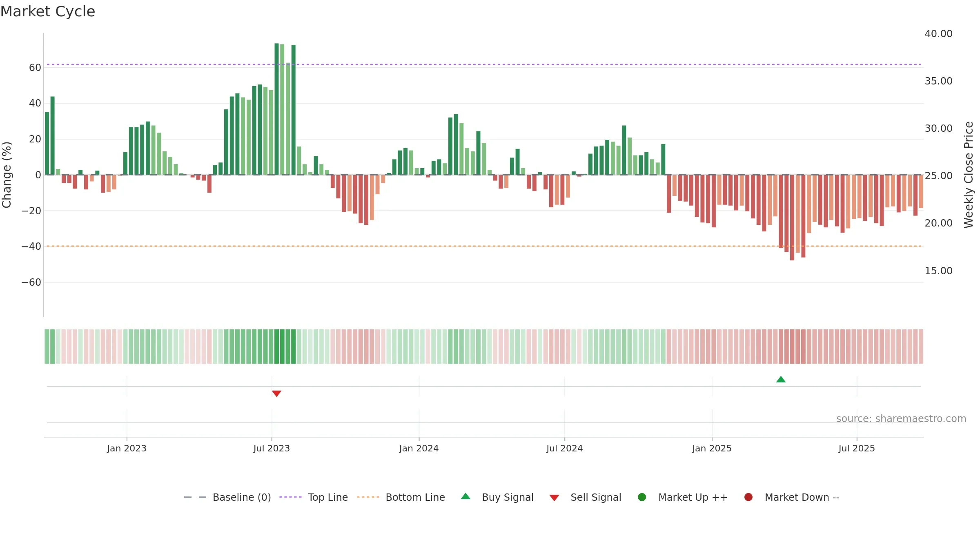This screenshot has width=980, height=551.
Task: Click the −60 left axis tick label
Action: coord(31,282)
